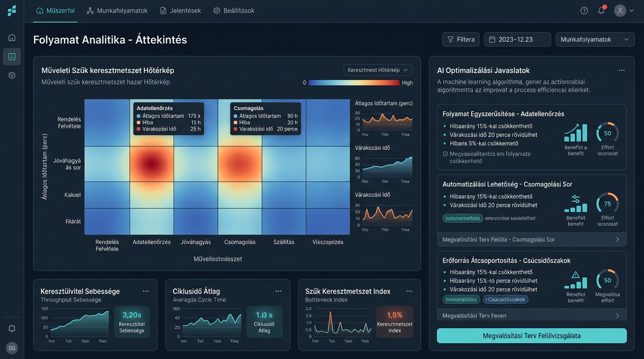Screen dimensions: 644x359
Task: Open the sidebar settings gear icon
Action: point(12,75)
